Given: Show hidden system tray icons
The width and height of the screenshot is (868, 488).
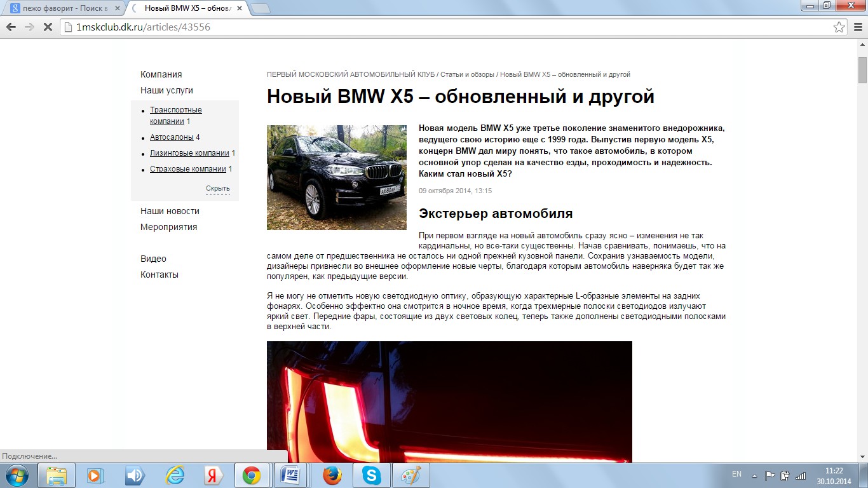Looking at the screenshot, I should click(754, 475).
